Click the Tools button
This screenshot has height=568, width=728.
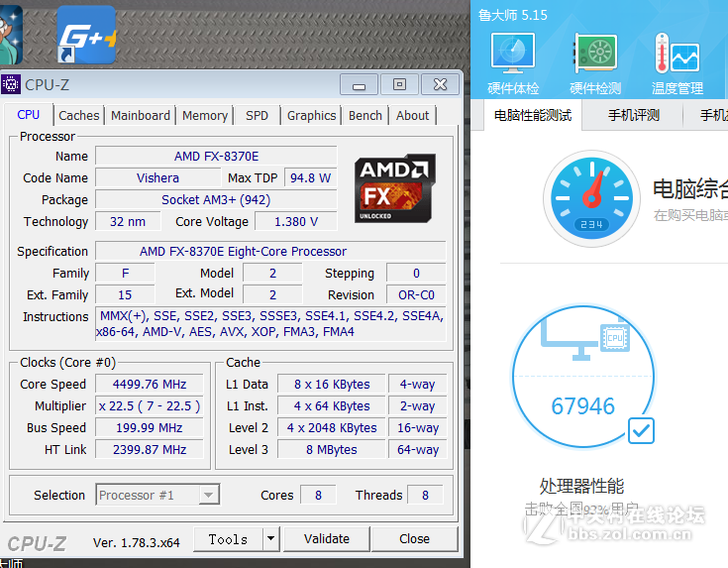[x=228, y=539]
